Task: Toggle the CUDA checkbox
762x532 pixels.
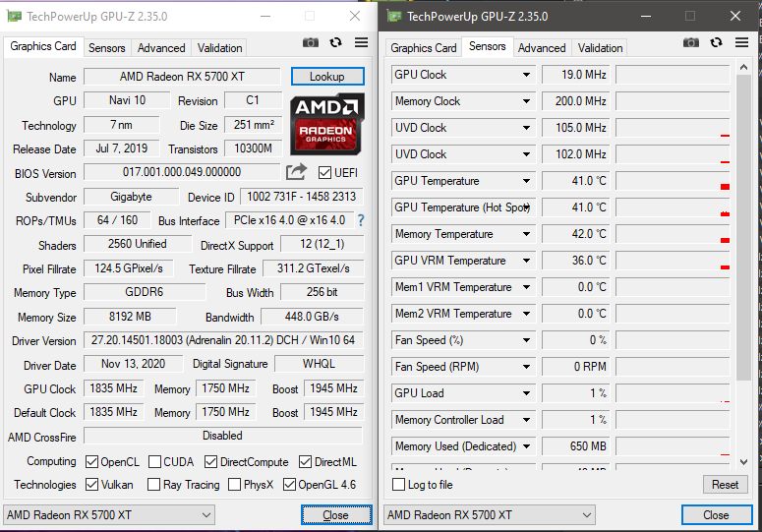Action: pos(155,461)
